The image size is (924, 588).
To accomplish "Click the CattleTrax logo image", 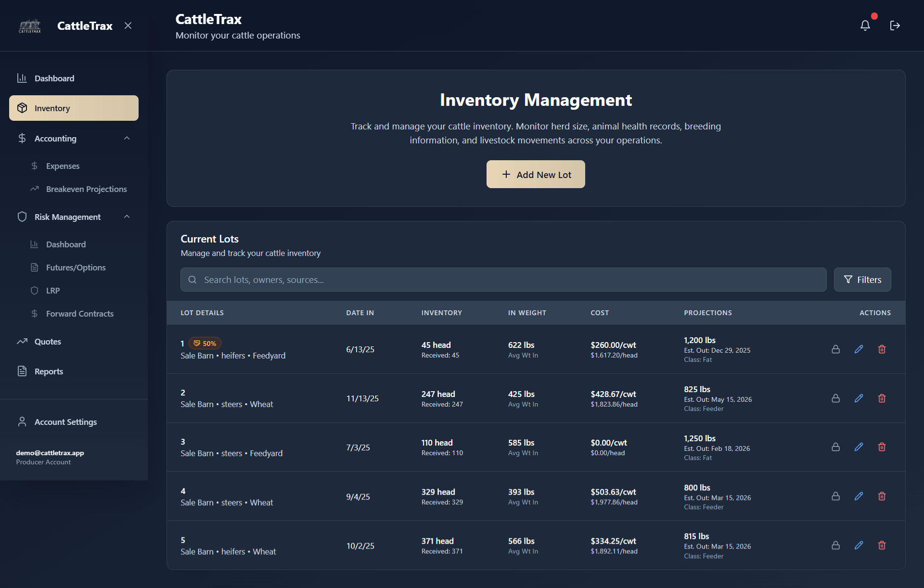I will [30, 26].
